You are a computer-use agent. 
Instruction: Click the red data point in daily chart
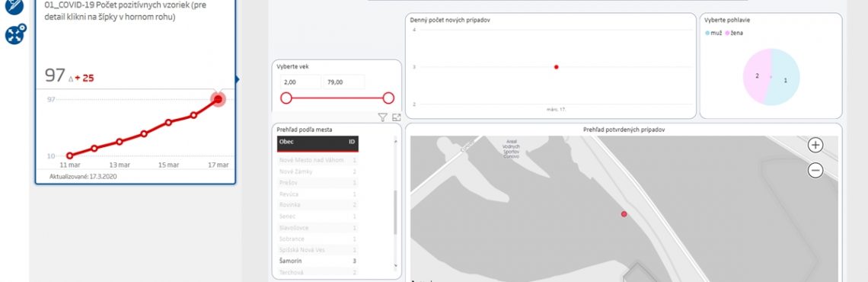tap(557, 67)
